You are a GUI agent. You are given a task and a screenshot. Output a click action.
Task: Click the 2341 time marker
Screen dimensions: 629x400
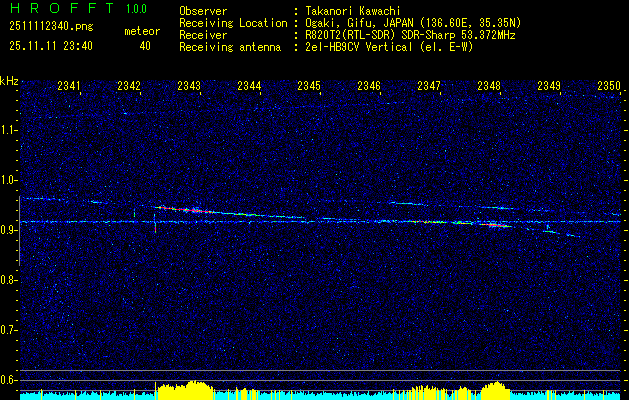pyautogui.click(x=69, y=87)
